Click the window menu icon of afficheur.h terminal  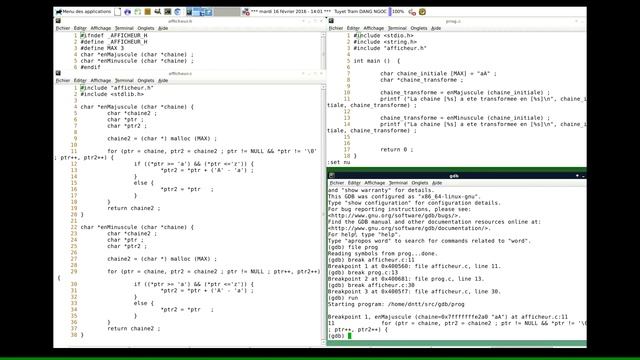click(x=58, y=21)
